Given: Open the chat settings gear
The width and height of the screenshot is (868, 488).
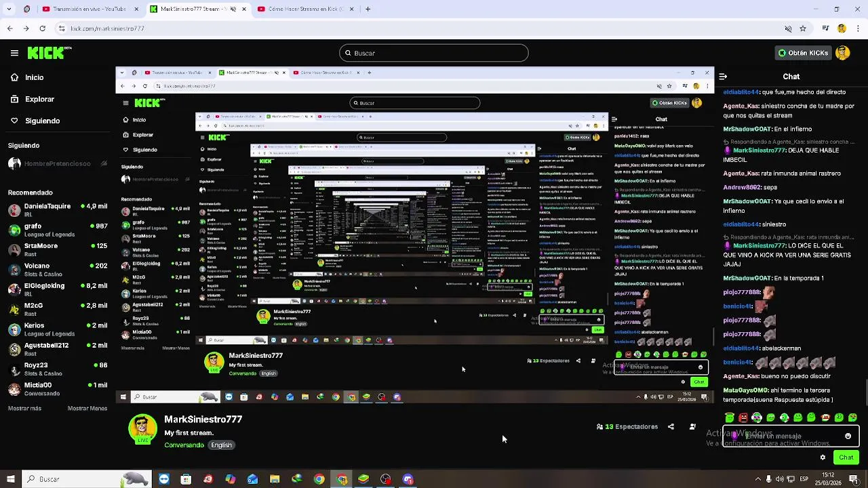Looking at the screenshot, I should [823, 457].
